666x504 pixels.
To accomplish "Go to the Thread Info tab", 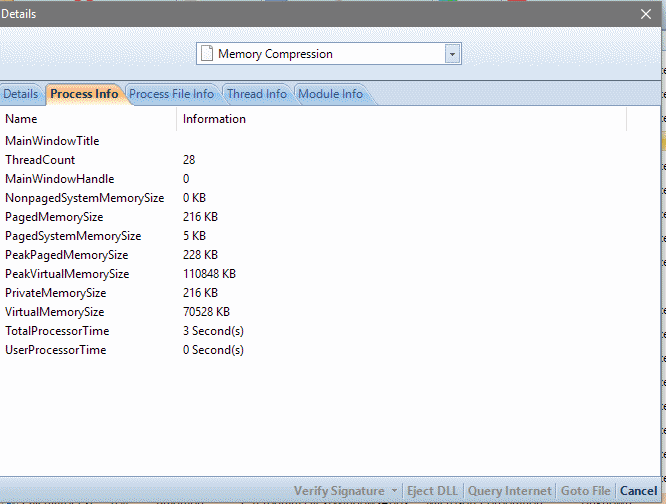I will click(x=256, y=94).
